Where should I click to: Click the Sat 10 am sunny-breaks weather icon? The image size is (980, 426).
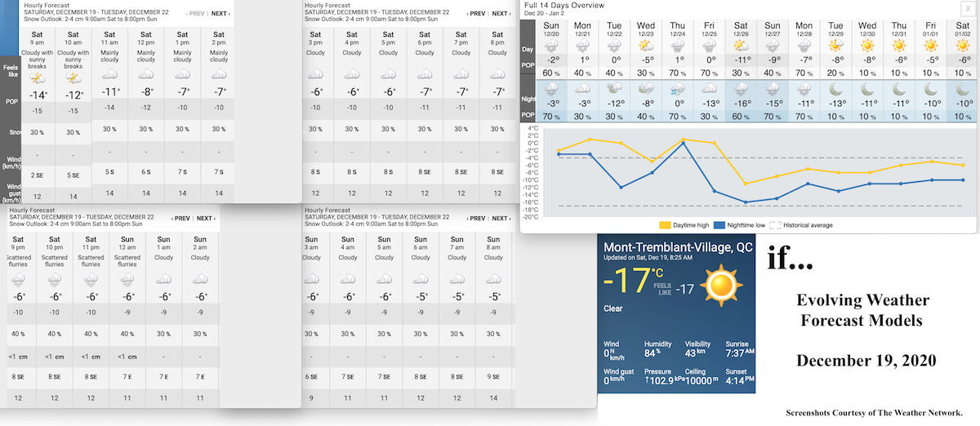73,79
